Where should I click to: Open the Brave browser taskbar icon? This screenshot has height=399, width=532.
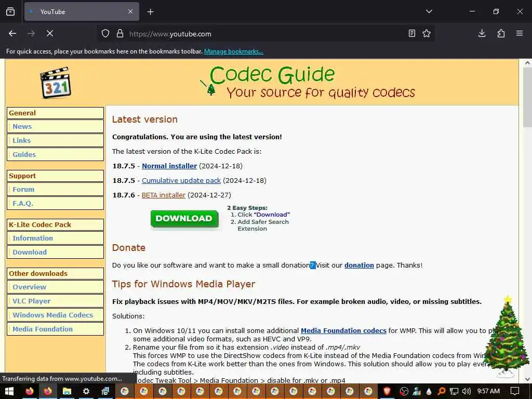pos(387,391)
